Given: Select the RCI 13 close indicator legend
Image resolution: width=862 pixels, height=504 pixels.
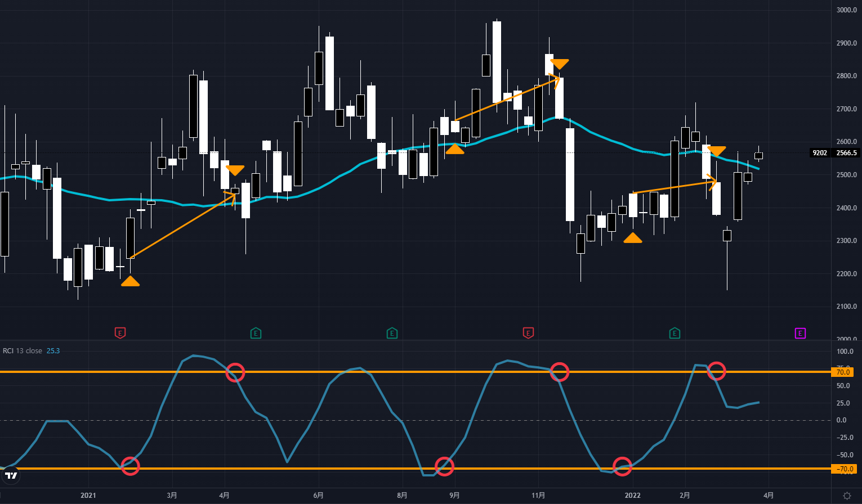Looking at the screenshot, I should click(x=23, y=351).
